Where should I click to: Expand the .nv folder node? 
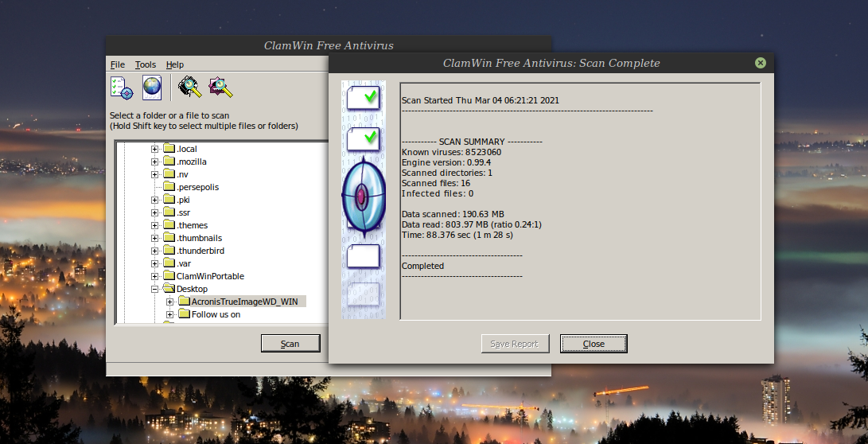pyautogui.click(x=154, y=174)
